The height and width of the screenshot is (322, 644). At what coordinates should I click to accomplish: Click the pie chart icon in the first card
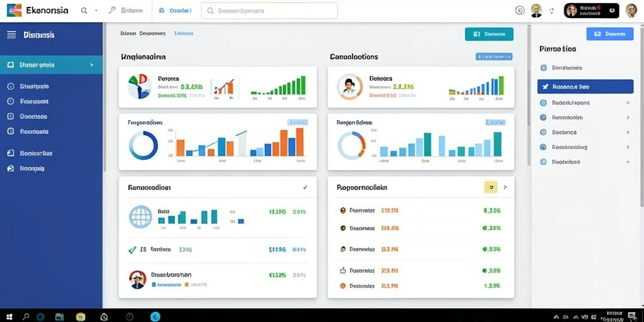tap(140, 87)
